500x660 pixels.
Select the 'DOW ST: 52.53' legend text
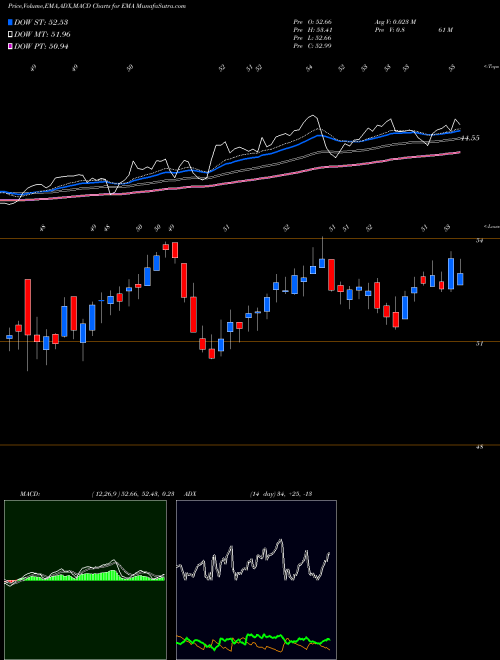(x=41, y=22)
